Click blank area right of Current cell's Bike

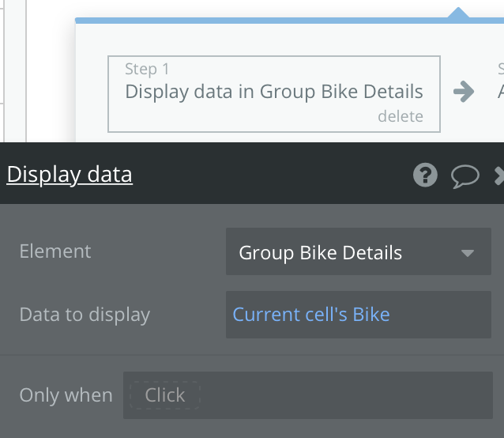(x=442, y=315)
